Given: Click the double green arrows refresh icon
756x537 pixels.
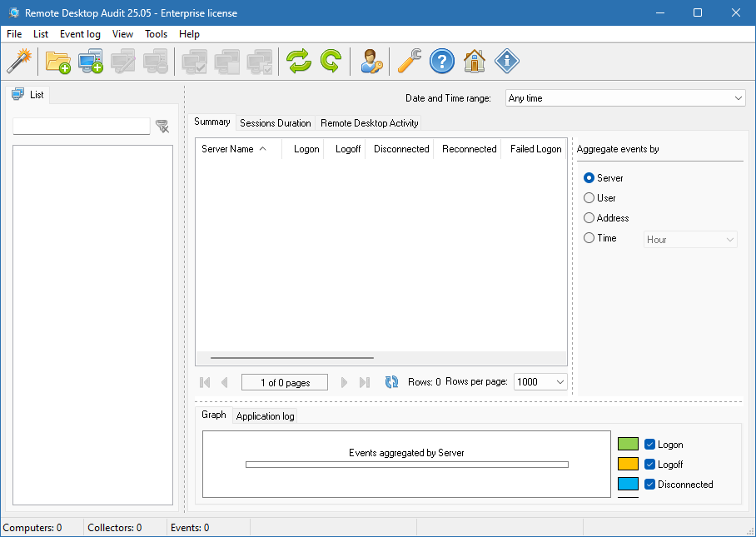Looking at the screenshot, I should click(298, 62).
